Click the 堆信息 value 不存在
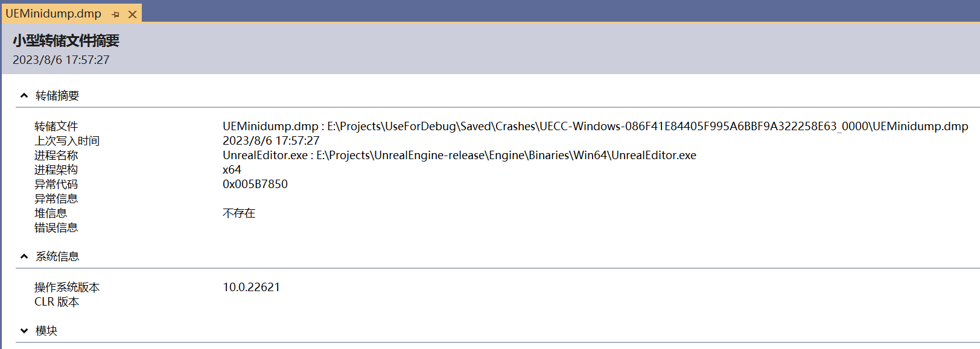Screen dimensions: 980x349 pyautogui.click(x=239, y=213)
